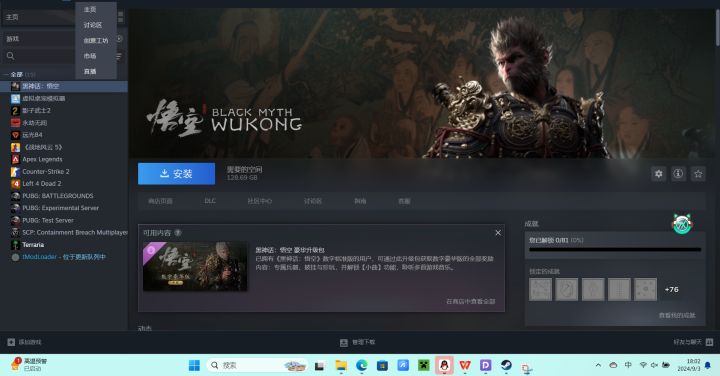Select 直播 broadcasts in the dropdown menu

90,71
